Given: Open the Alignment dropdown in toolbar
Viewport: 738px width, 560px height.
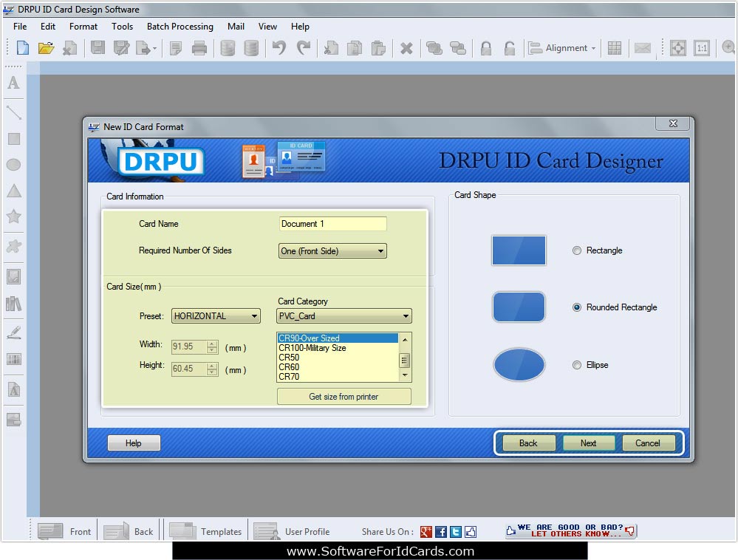Looking at the screenshot, I should tap(561, 48).
